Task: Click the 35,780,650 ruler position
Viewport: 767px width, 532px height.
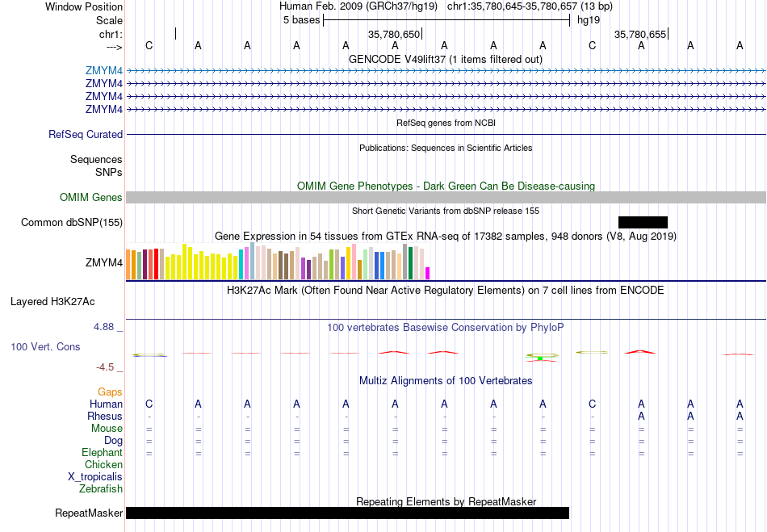Action: [x=394, y=34]
